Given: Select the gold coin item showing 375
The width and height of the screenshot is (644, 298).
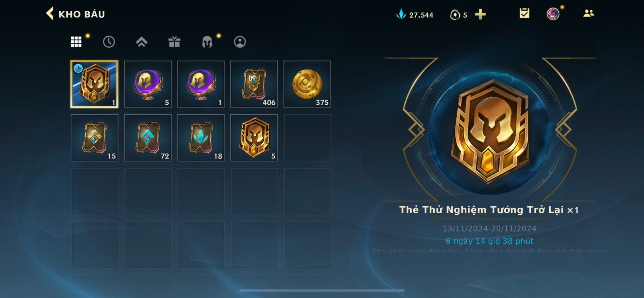Looking at the screenshot, I should [x=307, y=84].
